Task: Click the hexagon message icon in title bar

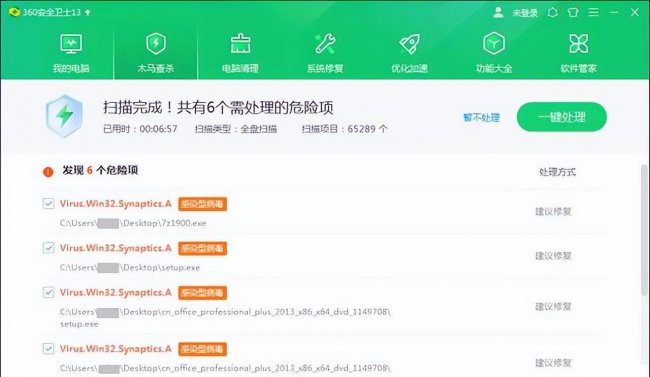Action: (553, 12)
